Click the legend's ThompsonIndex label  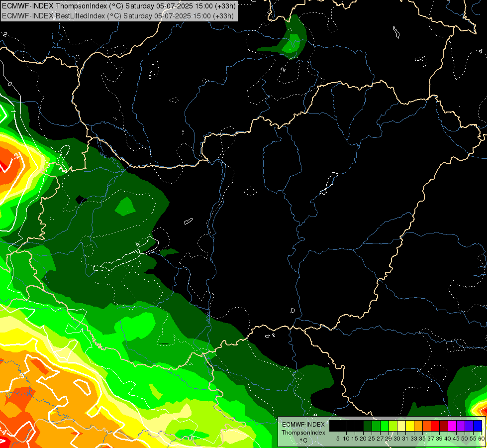(303, 433)
